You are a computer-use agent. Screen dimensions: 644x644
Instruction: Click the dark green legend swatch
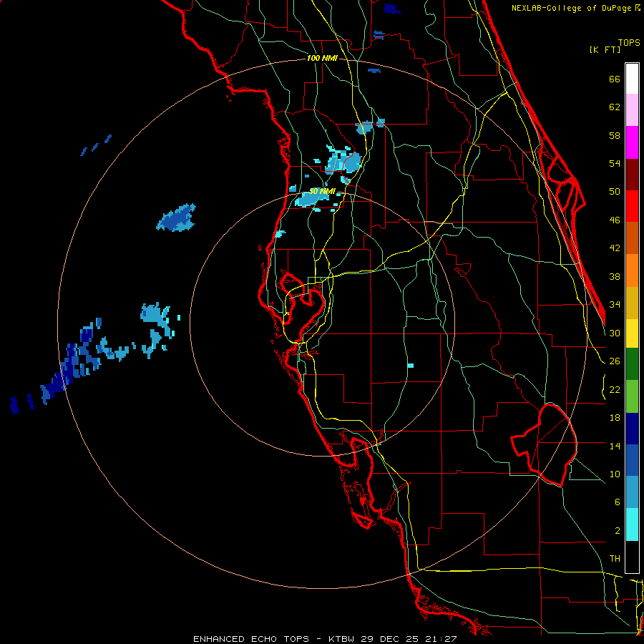pos(632,364)
